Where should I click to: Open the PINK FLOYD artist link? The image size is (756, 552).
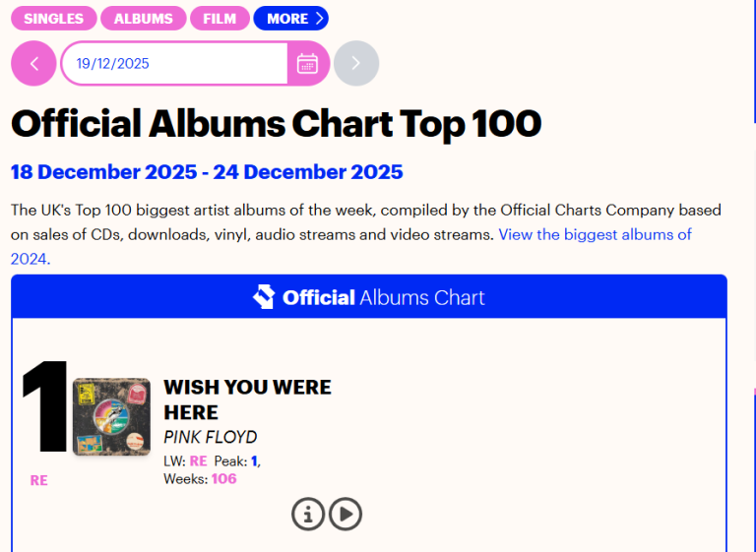[x=210, y=437]
